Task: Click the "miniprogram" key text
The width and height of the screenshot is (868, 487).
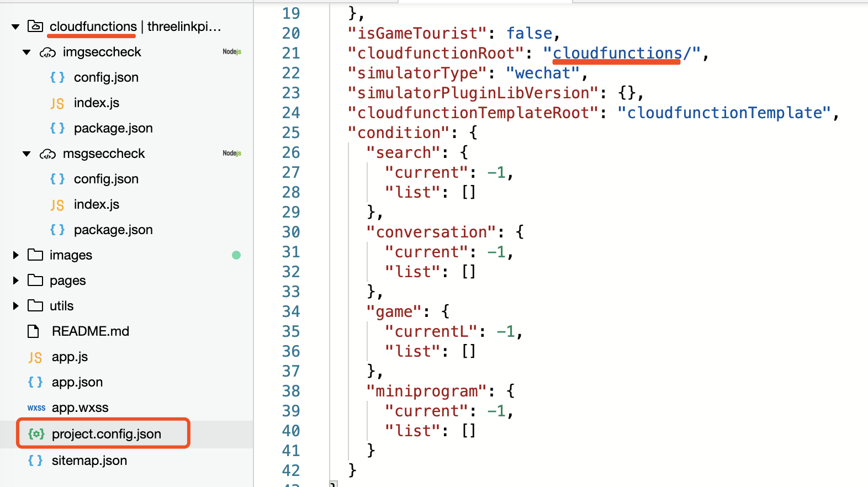Action: pos(427,391)
